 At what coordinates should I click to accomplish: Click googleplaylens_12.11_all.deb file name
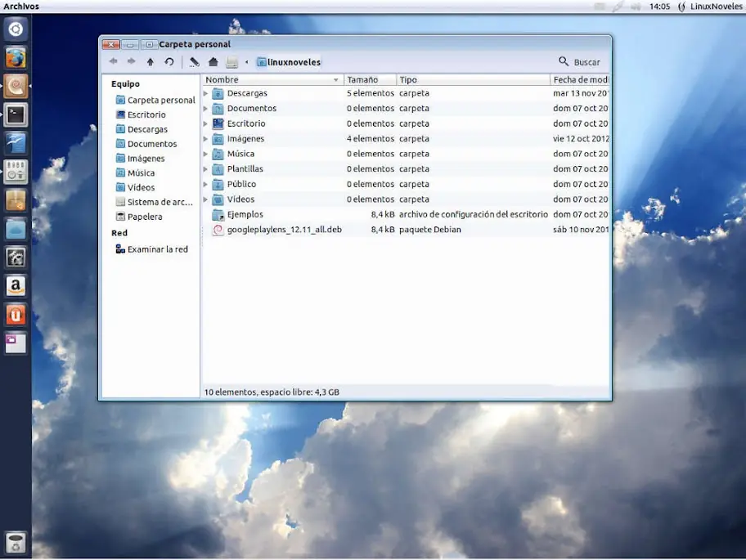coord(285,230)
